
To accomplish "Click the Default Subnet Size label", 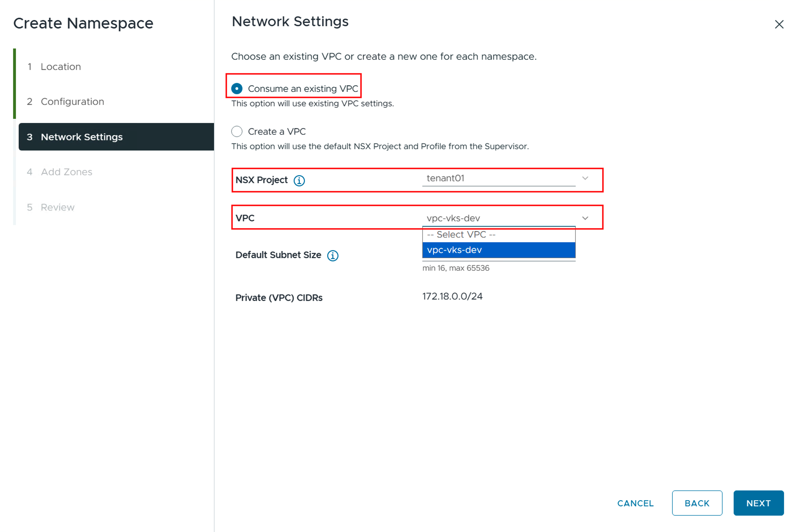I will pyautogui.click(x=278, y=255).
